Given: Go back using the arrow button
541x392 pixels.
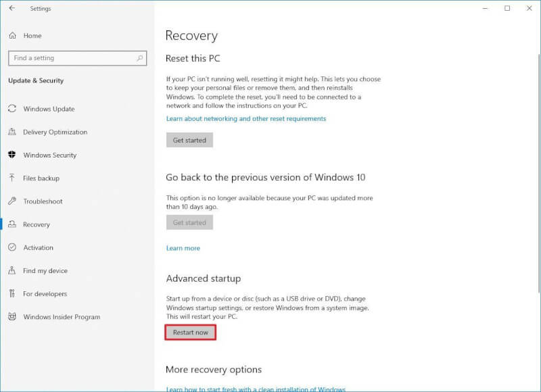Looking at the screenshot, I should (12, 8).
